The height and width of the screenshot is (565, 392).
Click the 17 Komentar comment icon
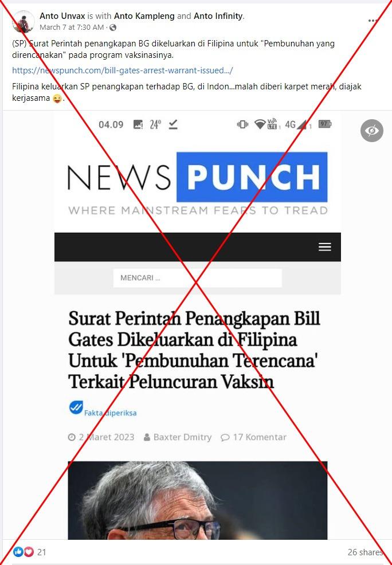(x=225, y=437)
